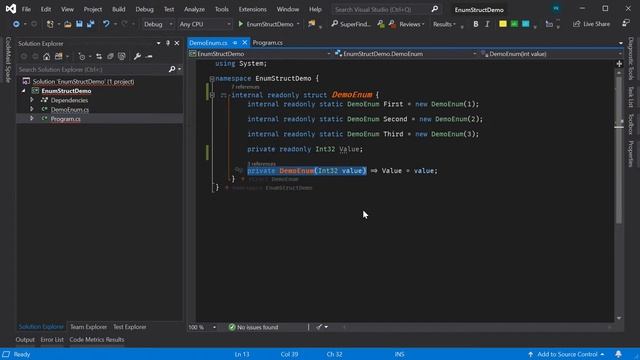Click the Navigate Backward arrow icon
The width and height of the screenshot is (640, 360).
coord(16,24)
